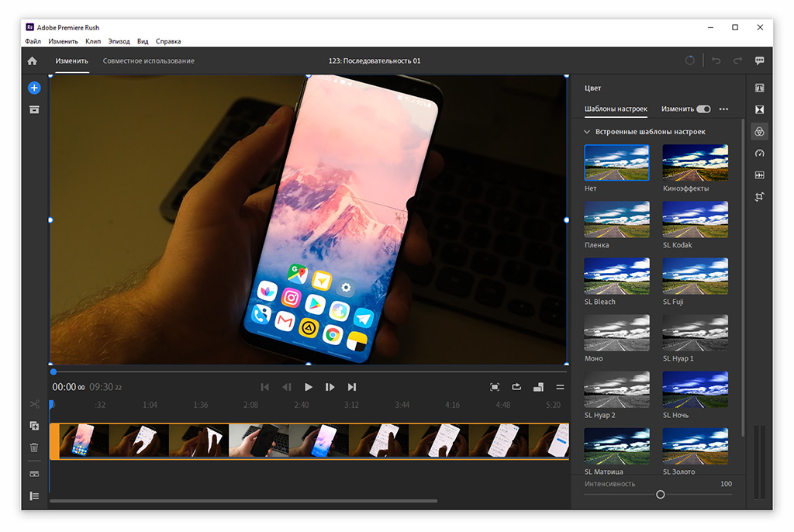Open the Speed panel icon
794x532 pixels.
click(x=759, y=153)
